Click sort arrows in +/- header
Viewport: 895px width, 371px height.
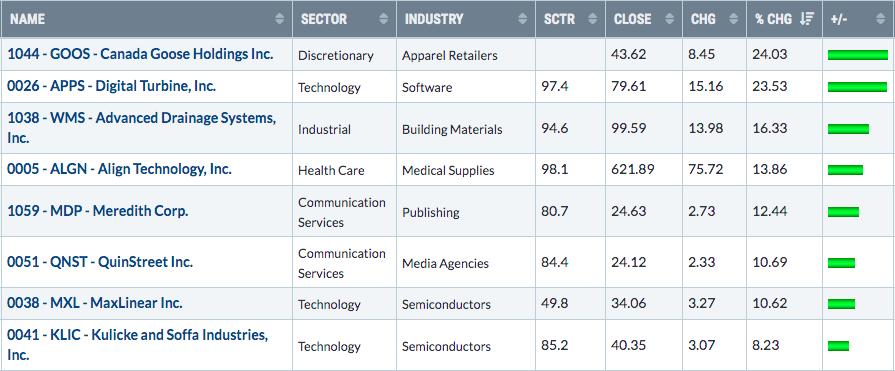tap(882, 19)
